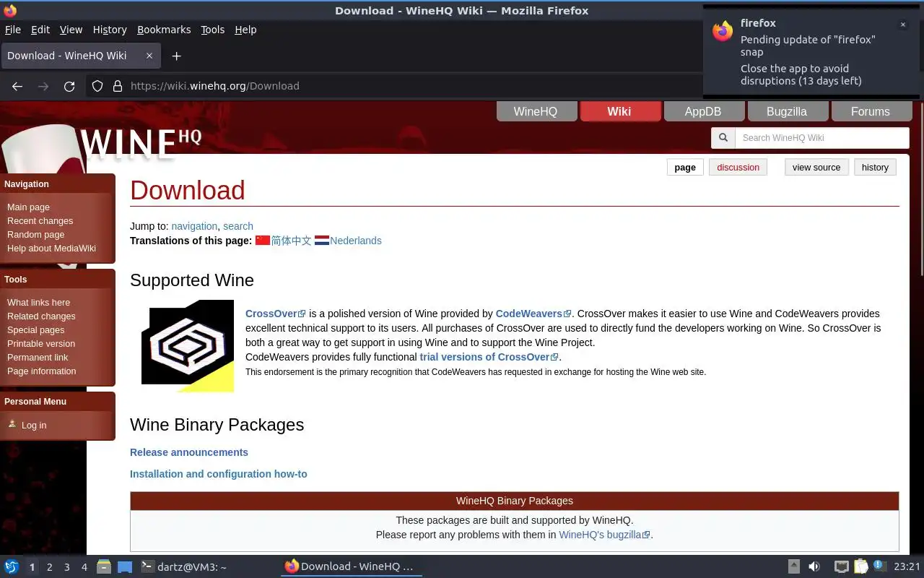Switch to virtual desktop 4
The image size is (924, 578).
click(x=84, y=567)
